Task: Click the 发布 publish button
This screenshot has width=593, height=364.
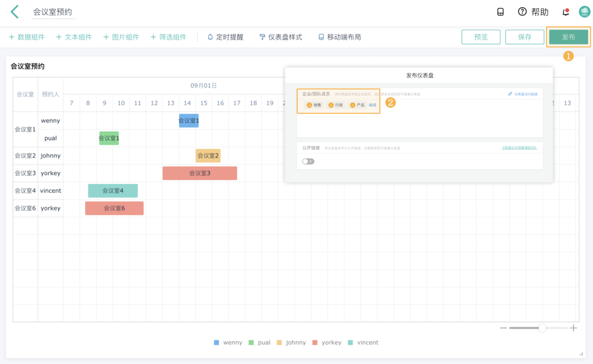Action: tap(568, 37)
